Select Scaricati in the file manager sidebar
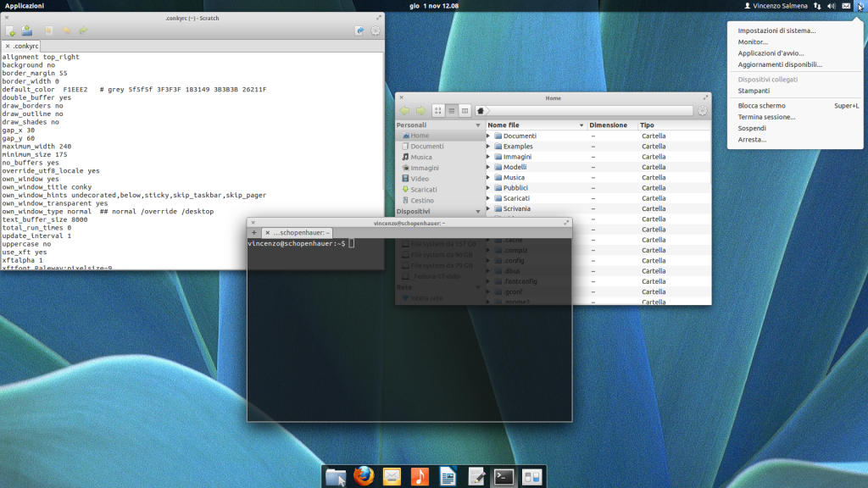The width and height of the screenshot is (868, 488). (x=423, y=190)
